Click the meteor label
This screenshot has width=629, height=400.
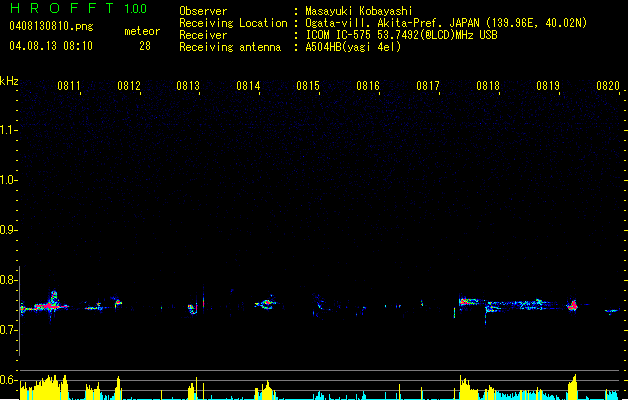(142, 31)
